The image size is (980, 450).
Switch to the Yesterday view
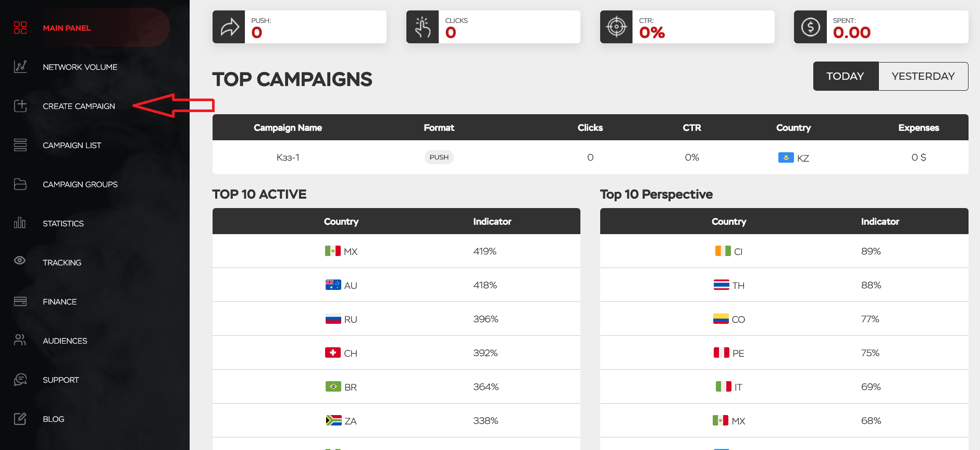[923, 76]
